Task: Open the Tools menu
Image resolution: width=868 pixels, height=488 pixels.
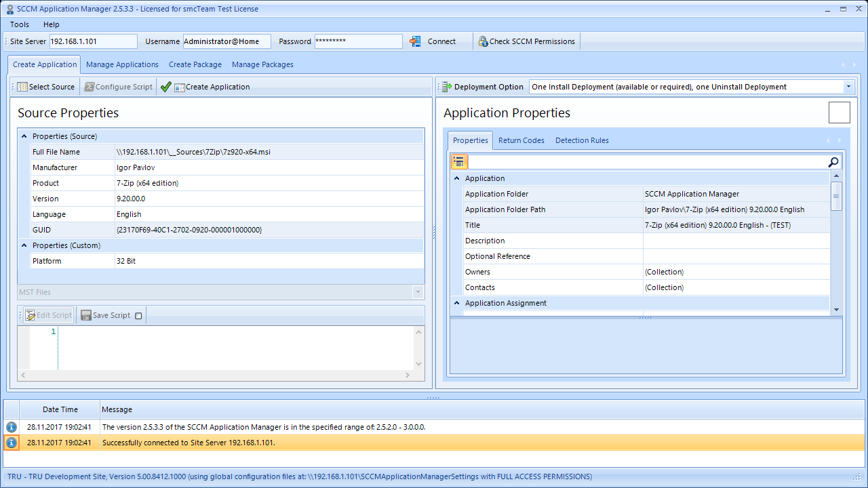Action: pos(20,24)
